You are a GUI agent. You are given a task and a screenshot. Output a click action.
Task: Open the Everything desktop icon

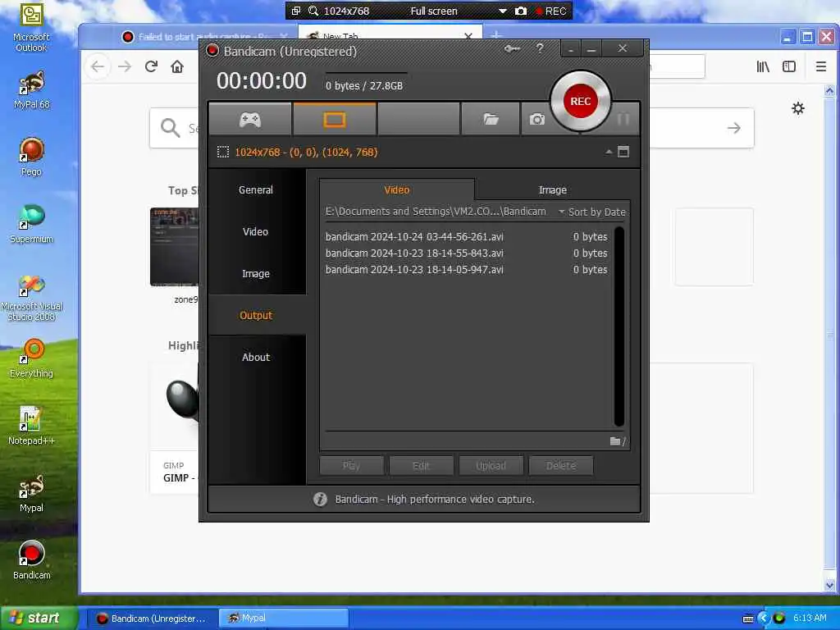[x=31, y=358]
